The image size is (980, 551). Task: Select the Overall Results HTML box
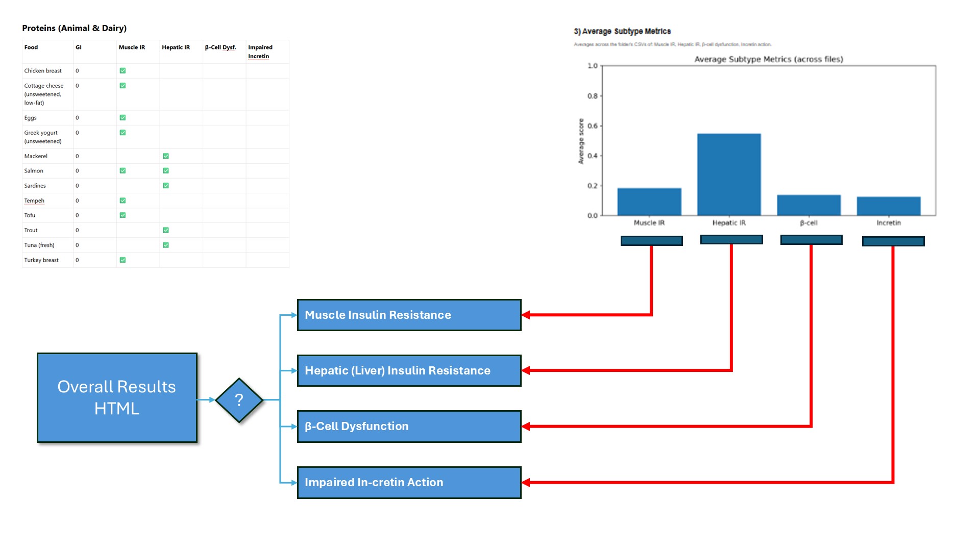[x=117, y=397]
